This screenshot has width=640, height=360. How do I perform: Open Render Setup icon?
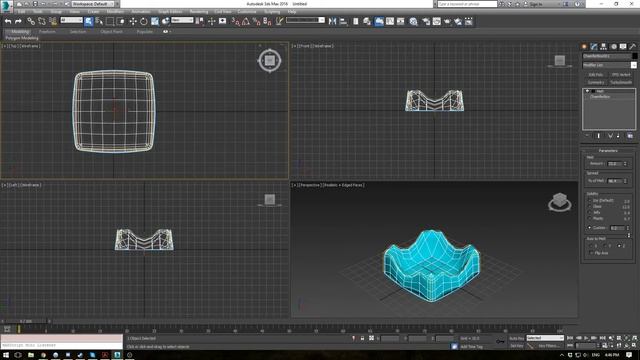426,21
